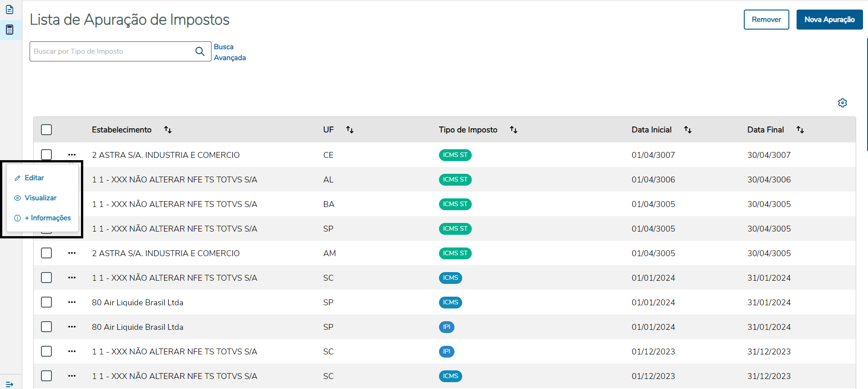This screenshot has height=389, width=868.
Task: Click the Data Final column header
Action: [x=766, y=130]
